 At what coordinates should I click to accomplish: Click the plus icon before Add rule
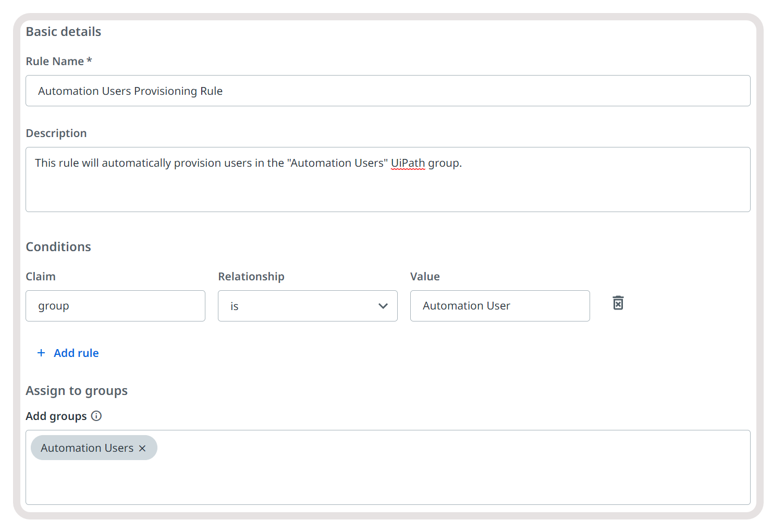pos(41,353)
